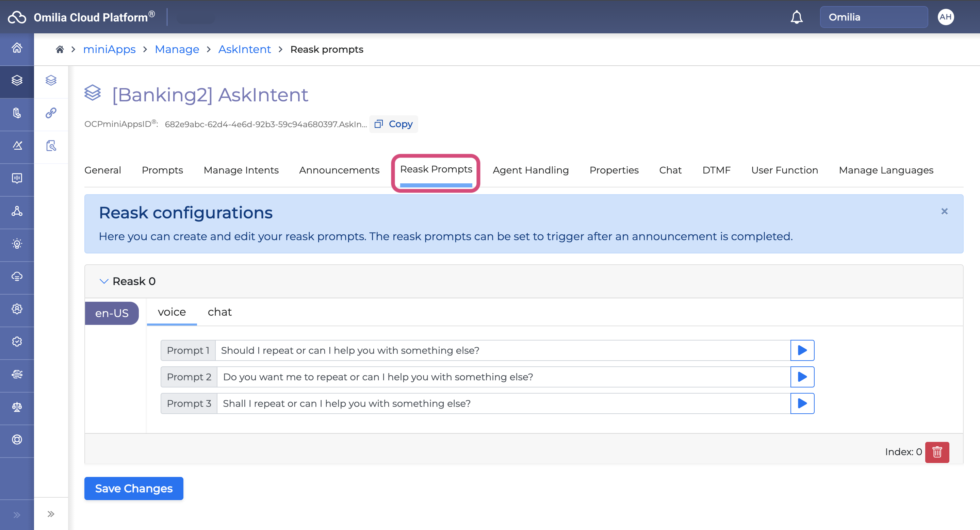Collapse the Reask 0 section

(x=103, y=281)
